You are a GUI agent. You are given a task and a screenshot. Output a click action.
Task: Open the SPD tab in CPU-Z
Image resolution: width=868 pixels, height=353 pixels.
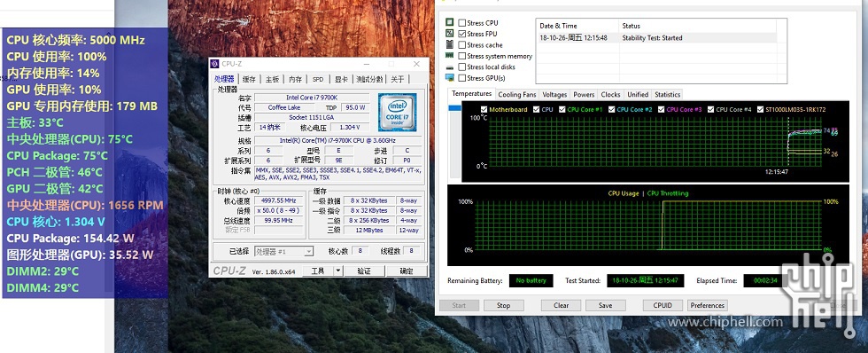[318, 80]
